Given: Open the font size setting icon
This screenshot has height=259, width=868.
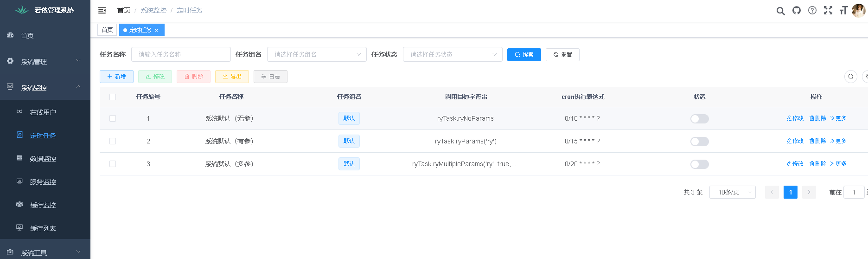Looking at the screenshot, I should (843, 10).
